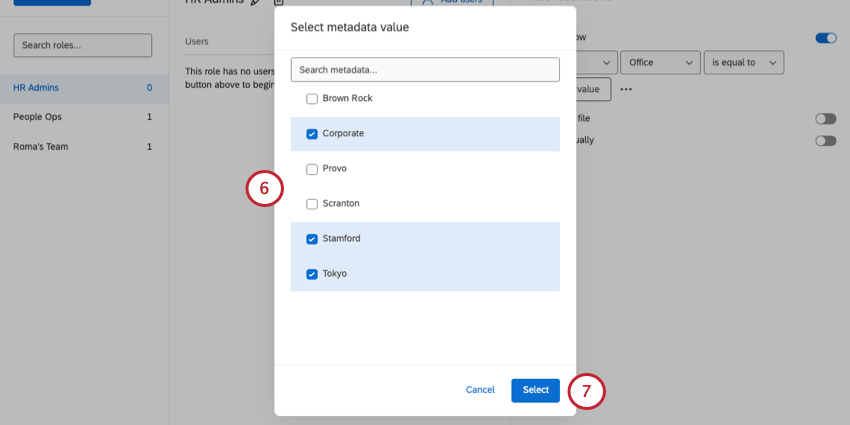850x425 pixels.
Task: Click the Select button
Action: (536, 390)
